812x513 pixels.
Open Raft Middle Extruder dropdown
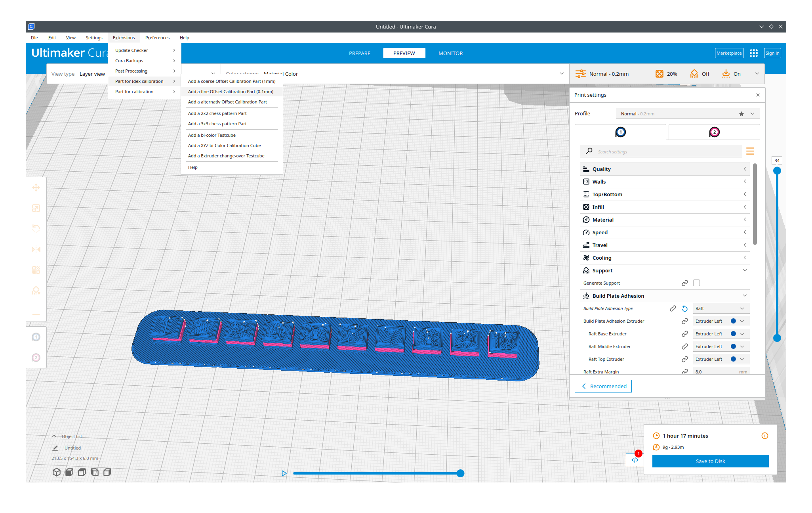721,346
